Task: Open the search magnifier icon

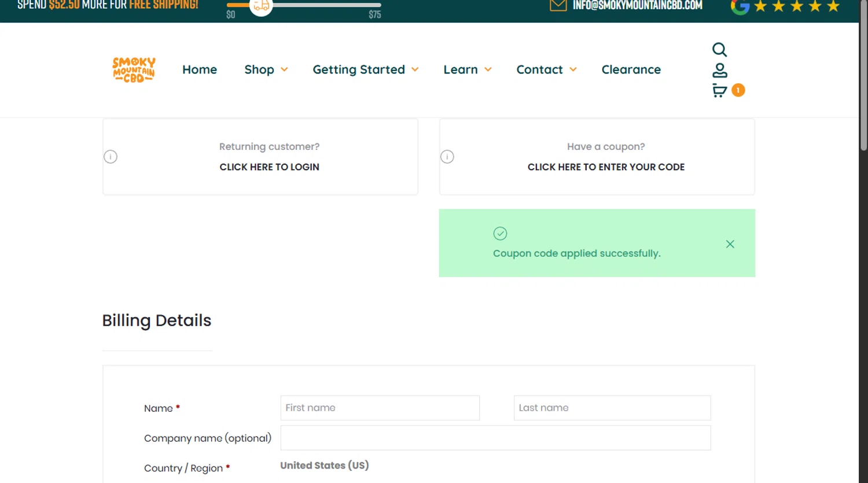Action: (719, 50)
